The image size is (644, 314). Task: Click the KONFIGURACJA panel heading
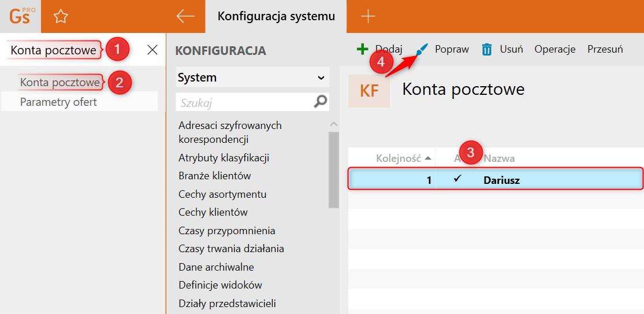(x=221, y=50)
